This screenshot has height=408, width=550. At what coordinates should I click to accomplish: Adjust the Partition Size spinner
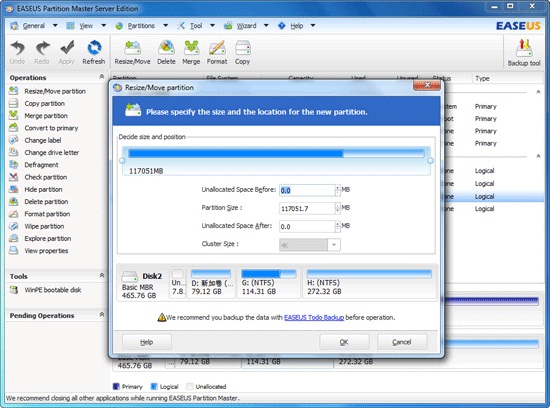(338, 208)
